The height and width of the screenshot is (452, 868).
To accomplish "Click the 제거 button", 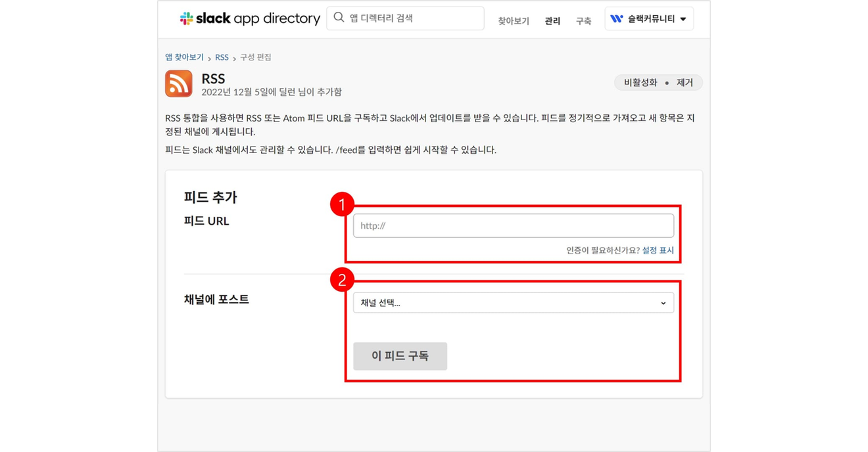I will click(x=685, y=83).
